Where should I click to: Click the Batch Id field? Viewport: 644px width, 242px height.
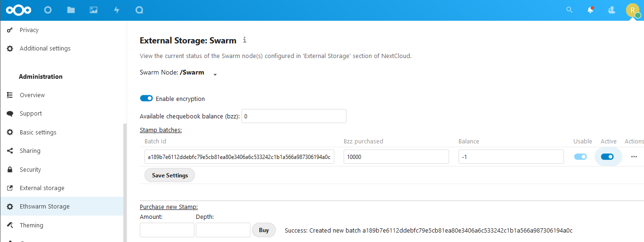pyautogui.click(x=239, y=157)
